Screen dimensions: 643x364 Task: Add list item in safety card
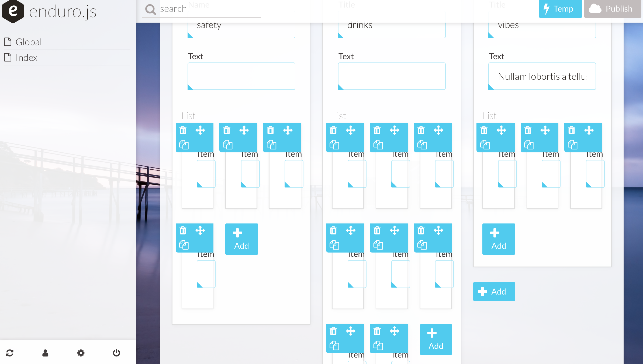coord(242,239)
